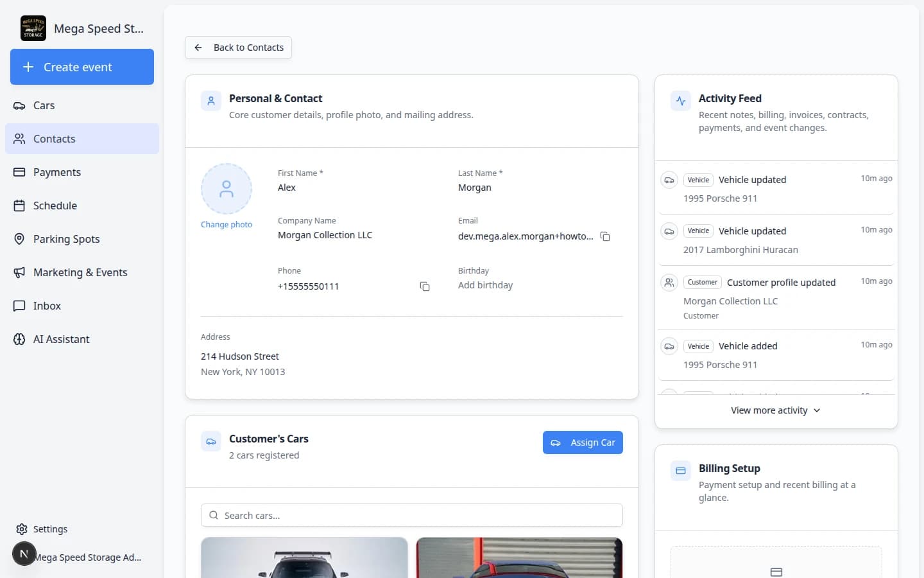Click the Mega Speed Storage logo
Image resolution: width=924 pixels, height=578 pixels.
click(x=33, y=28)
